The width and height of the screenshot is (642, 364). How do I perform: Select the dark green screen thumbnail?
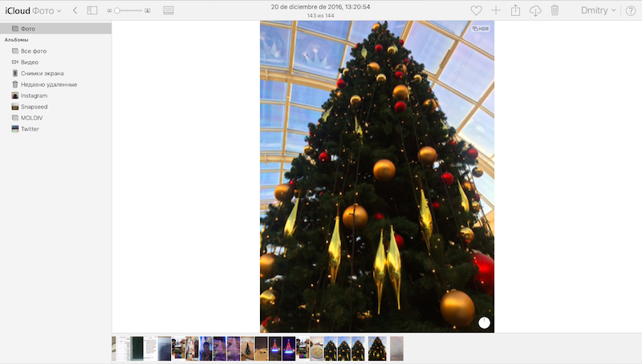pos(137,349)
